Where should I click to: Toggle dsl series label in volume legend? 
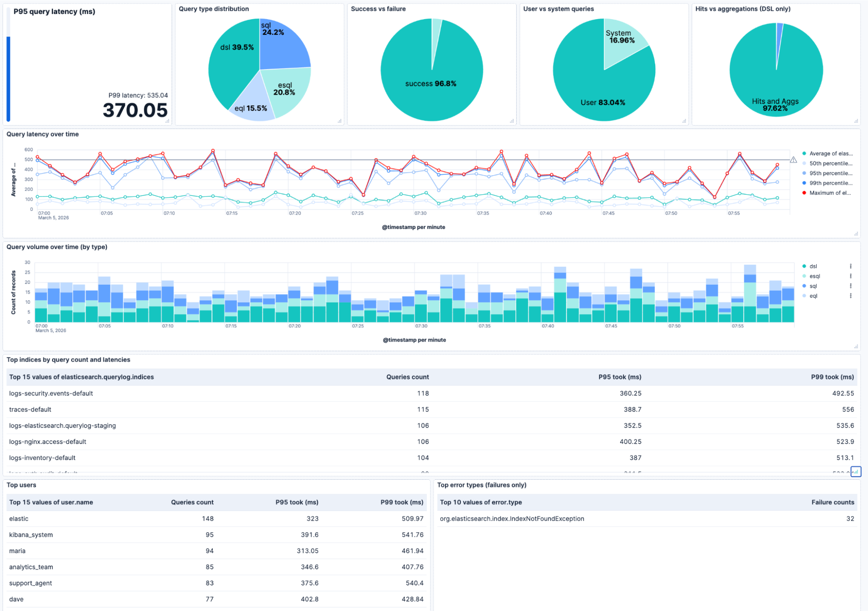[x=813, y=266]
